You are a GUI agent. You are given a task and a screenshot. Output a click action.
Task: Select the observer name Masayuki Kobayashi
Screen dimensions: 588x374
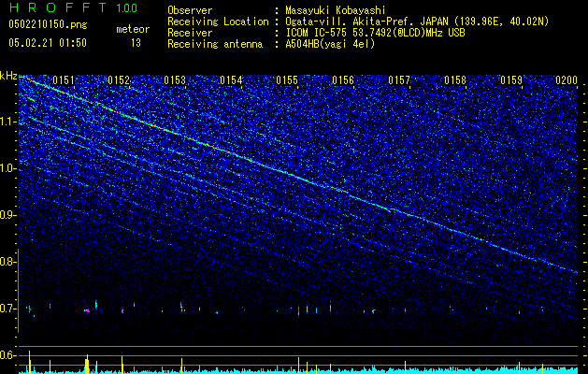tap(336, 10)
